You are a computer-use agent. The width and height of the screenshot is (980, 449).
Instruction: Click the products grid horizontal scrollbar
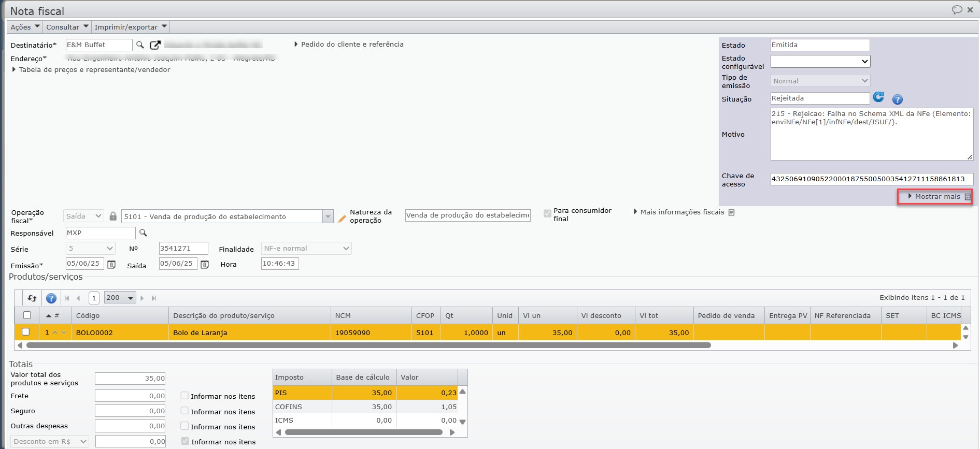coord(368,345)
